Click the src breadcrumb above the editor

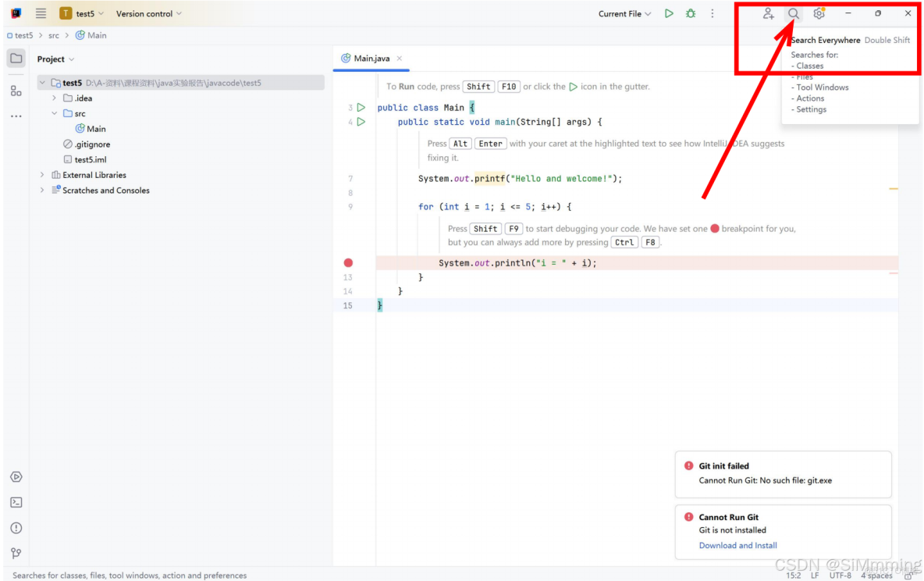tap(53, 35)
